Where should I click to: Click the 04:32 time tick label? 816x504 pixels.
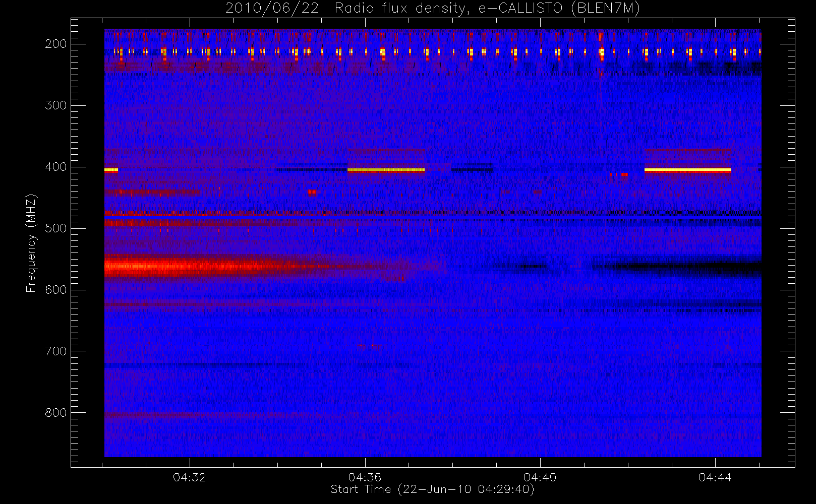(190, 477)
